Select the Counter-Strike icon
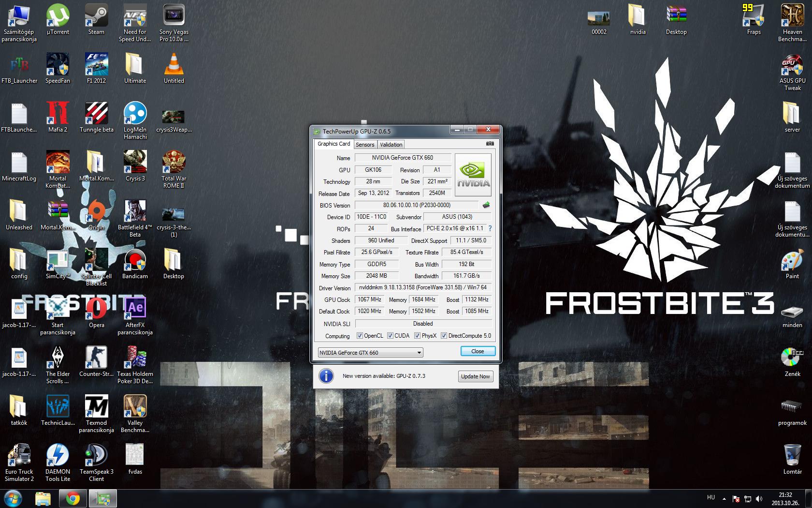The height and width of the screenshot is (508, 812). [x=96, y=362]
